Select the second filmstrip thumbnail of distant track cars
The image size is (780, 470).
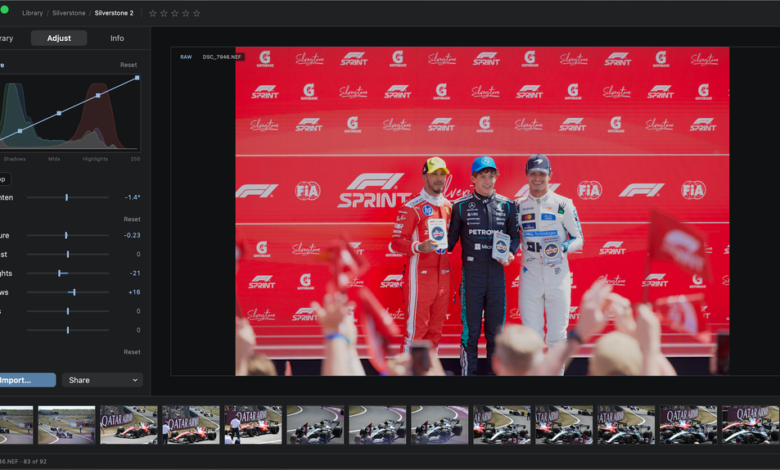click(x=67, y=425)
